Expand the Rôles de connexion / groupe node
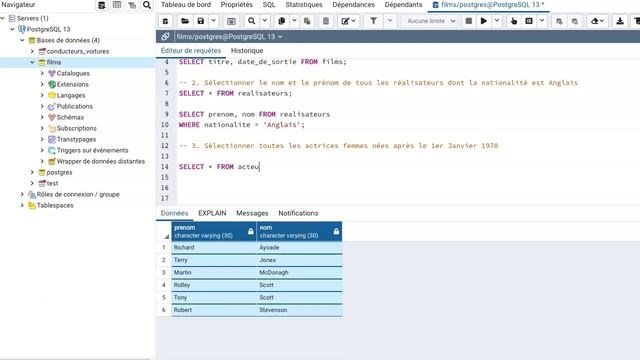The image size is (640, 360). [x=22, y=195]
